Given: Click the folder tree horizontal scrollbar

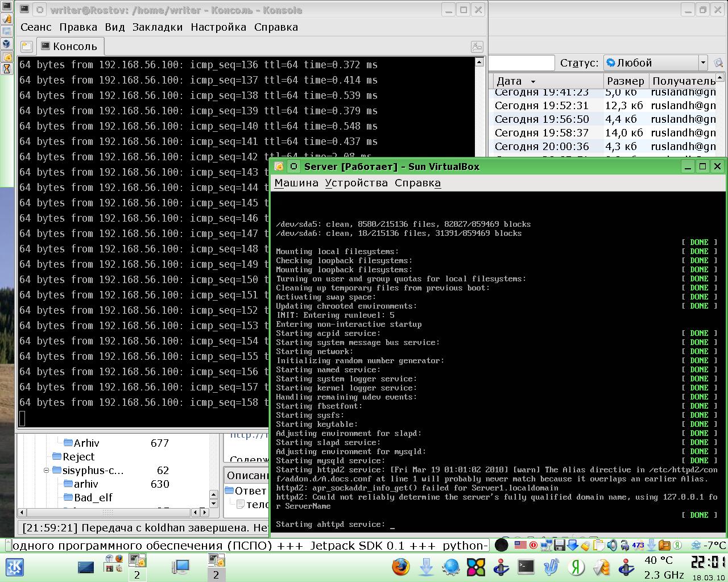Looking at the screenshot, I should (108, 512).
